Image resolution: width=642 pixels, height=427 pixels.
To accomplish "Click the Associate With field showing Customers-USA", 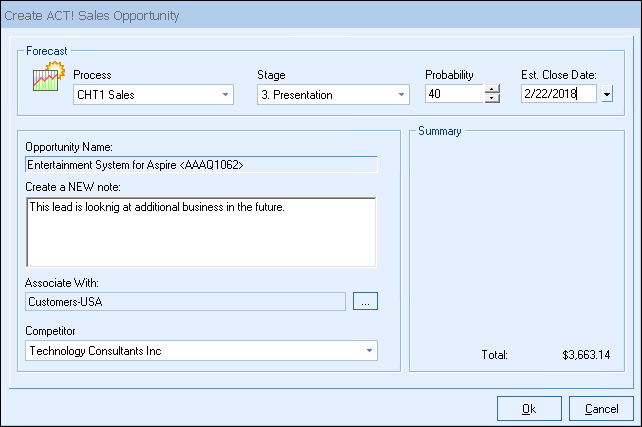I will pos(184,301).
